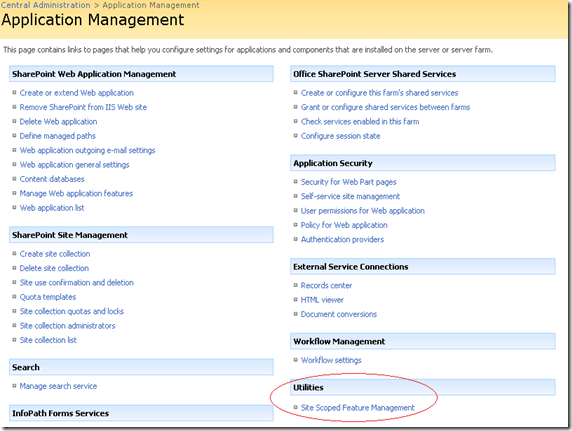Open Web application general settings
Viewport: 572px width, 431px height.
tap(74, 165)
